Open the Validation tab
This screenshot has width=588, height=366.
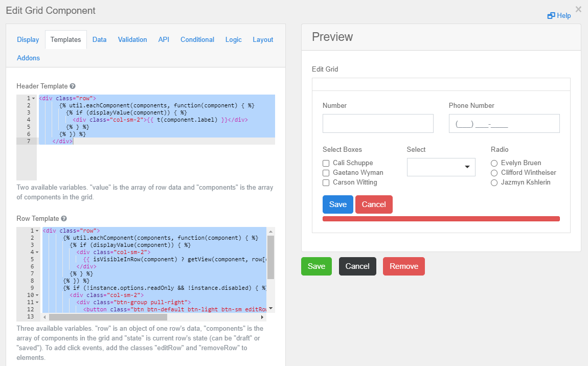(x=132, y=40)
